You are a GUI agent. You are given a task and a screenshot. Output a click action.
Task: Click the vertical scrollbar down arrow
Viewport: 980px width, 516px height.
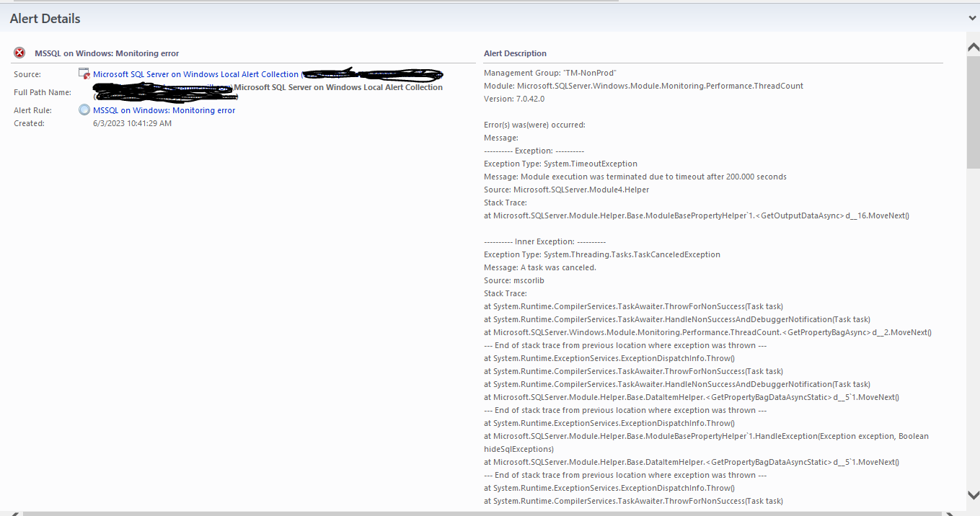tap(973, 494)
